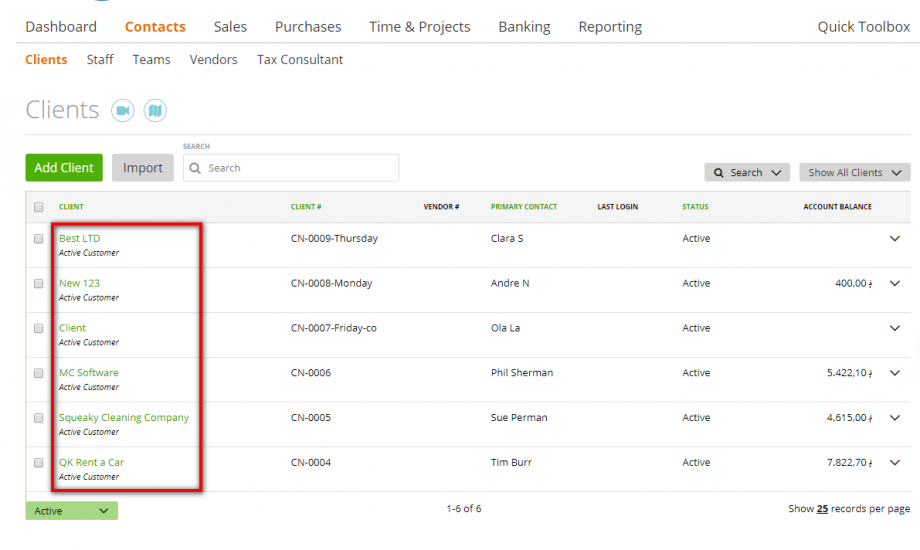This screenshot has height=550, width=920.
Task: Expand row actions for Best LTD
Action: [895, 238]
